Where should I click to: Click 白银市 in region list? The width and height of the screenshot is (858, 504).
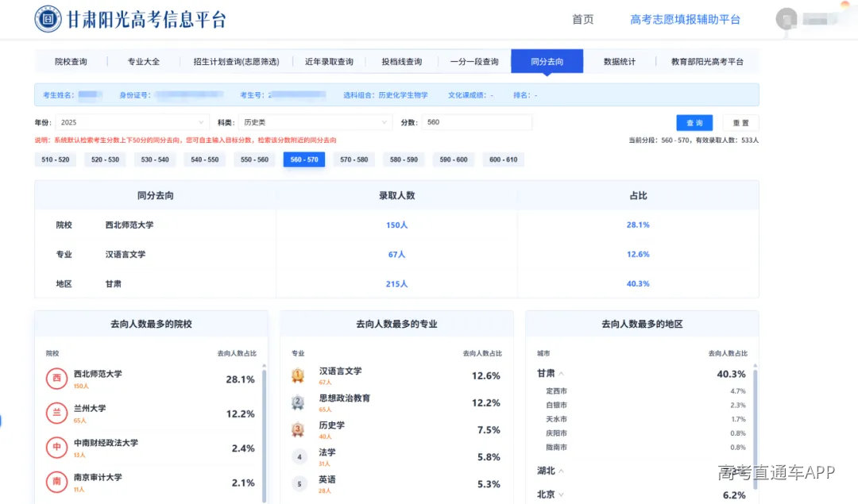556,405
